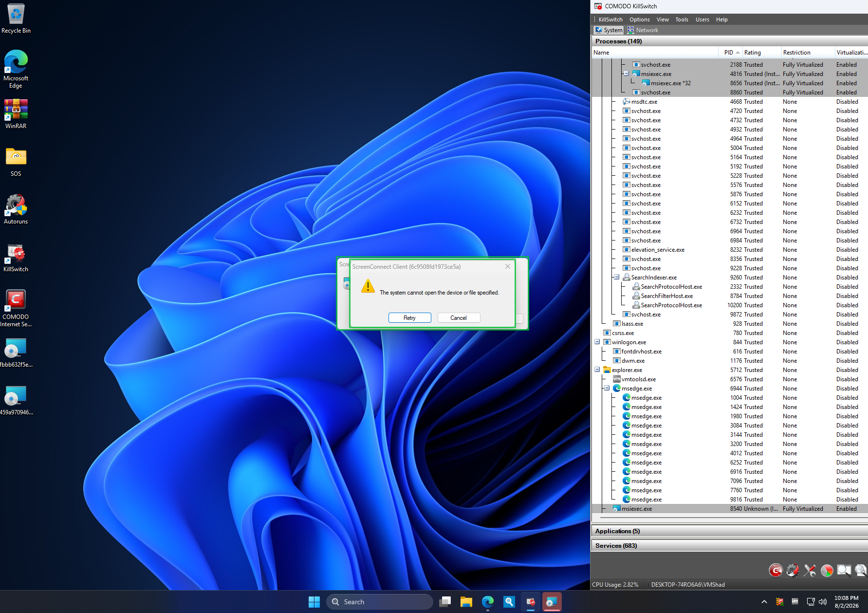Open the Tools menu

click(x=682, y=19)
